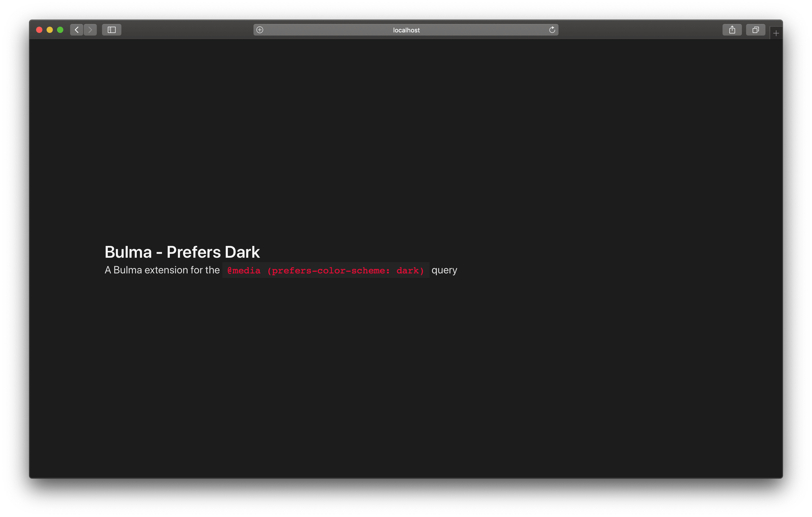This screenshot has width=812, height=517.
Task: Click the "@media (prefers-color-scheme: dark)" code snippet
Action: point(326,270)
